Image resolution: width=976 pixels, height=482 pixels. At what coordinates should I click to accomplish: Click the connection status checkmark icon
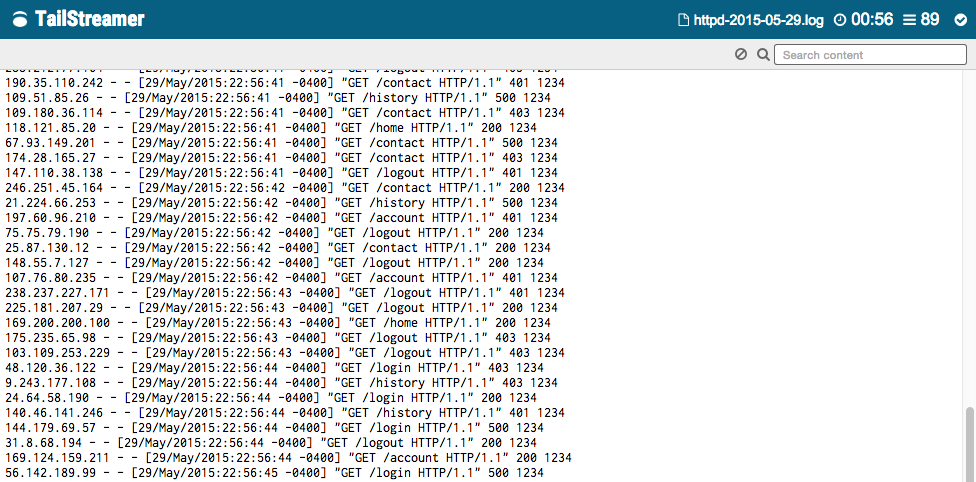point(960,21)
